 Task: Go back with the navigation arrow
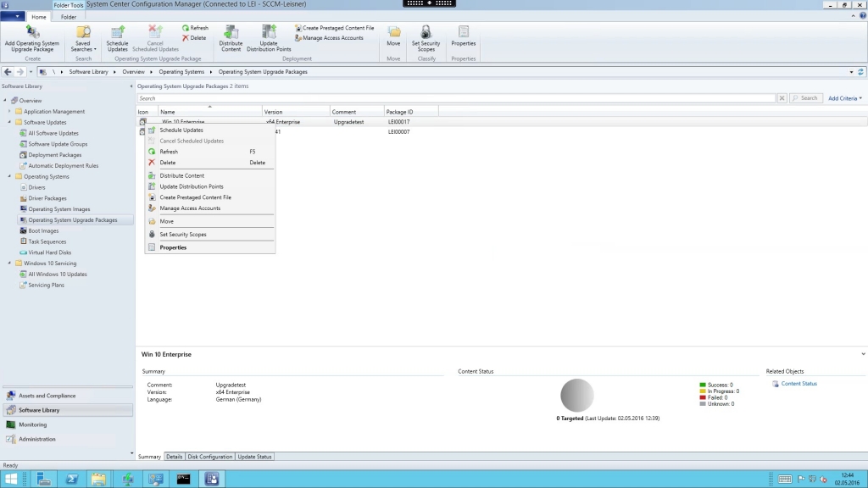coord(8,72)
